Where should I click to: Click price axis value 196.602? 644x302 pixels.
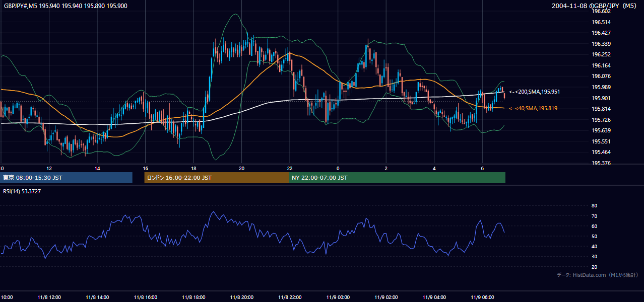point(601,11)
